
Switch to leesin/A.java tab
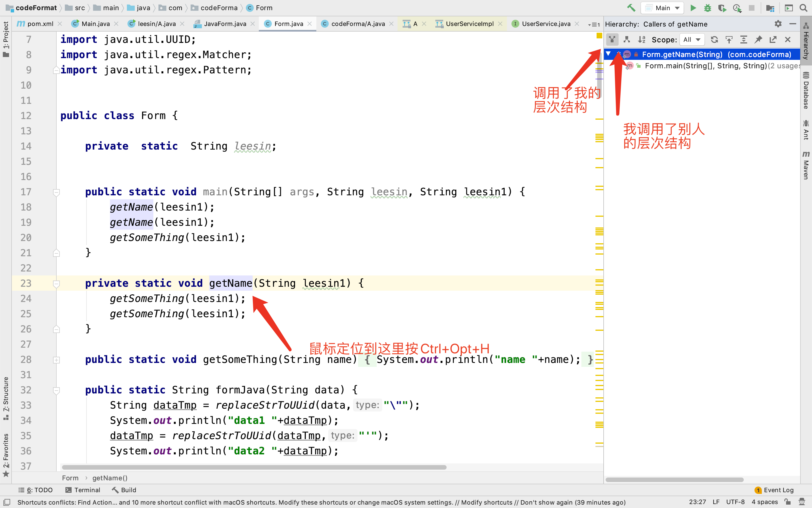[157, 24]
